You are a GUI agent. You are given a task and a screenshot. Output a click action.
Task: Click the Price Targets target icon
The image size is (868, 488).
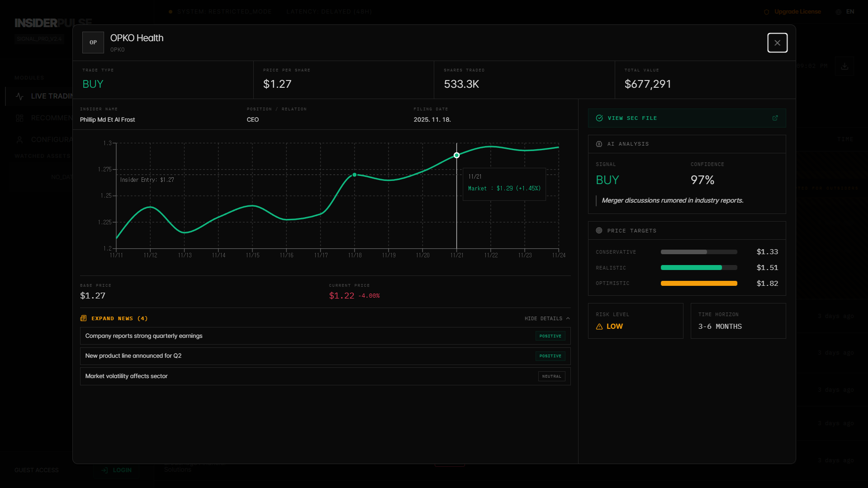(x=599, y=231)
